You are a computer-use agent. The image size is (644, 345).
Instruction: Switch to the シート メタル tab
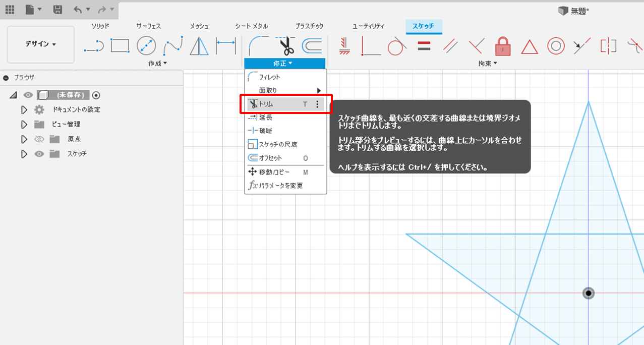pos(252,26)
